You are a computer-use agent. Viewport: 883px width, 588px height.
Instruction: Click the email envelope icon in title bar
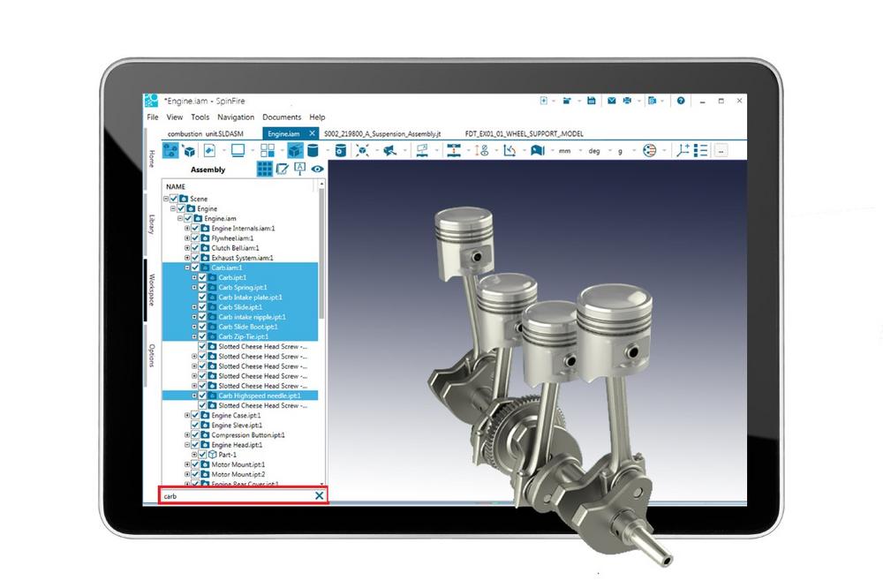(611, 101)
